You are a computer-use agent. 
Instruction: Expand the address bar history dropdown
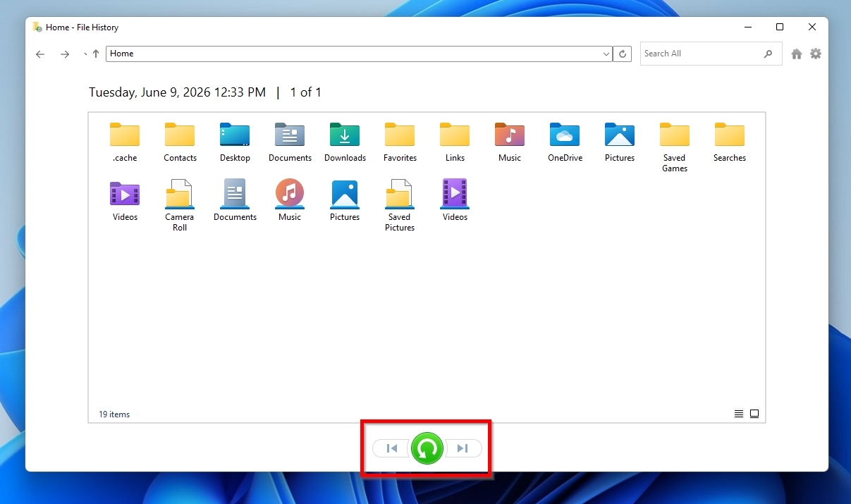[606, 54]
